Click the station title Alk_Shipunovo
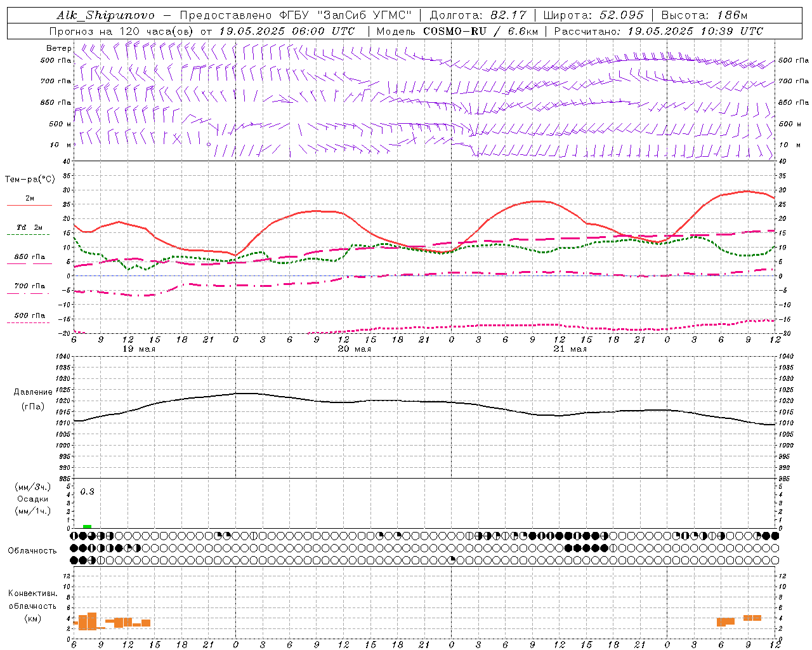812x650 pixels. click(106, 15)
